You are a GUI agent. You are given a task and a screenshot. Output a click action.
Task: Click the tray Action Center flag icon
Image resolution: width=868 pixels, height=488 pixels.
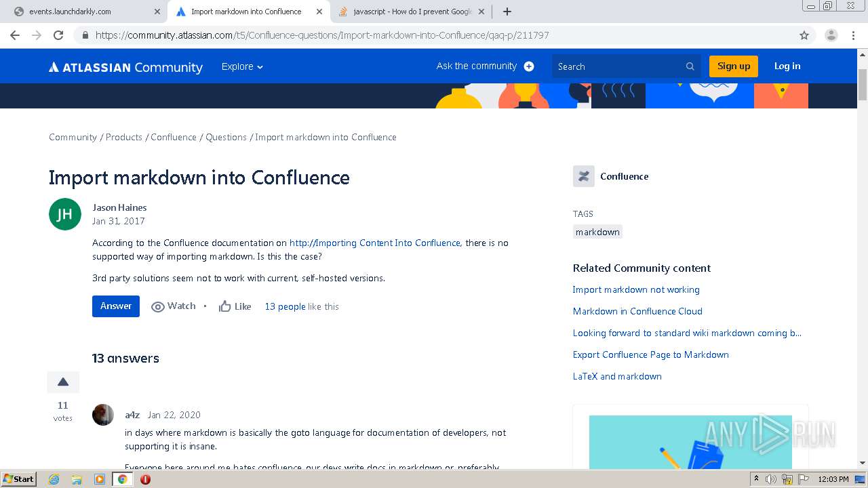tap(804, 479)
